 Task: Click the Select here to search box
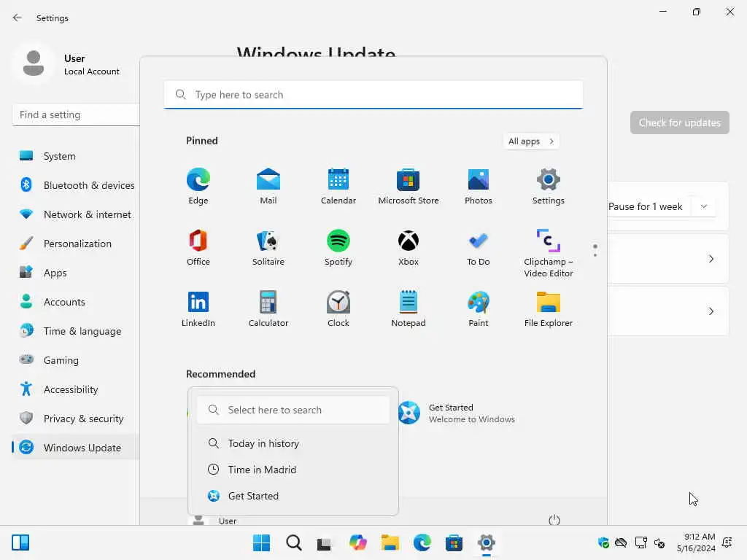(x=293, y=410)
